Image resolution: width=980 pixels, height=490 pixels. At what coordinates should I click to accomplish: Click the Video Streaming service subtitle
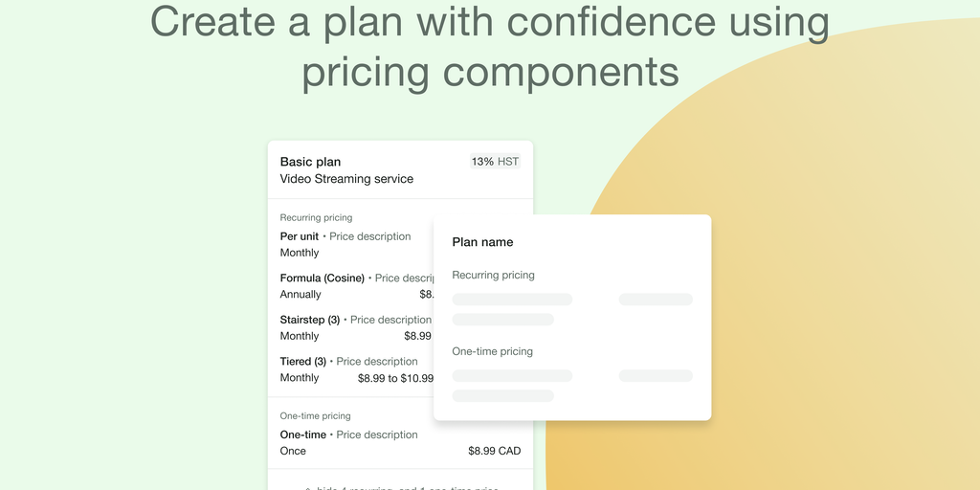tap(346, 179)
